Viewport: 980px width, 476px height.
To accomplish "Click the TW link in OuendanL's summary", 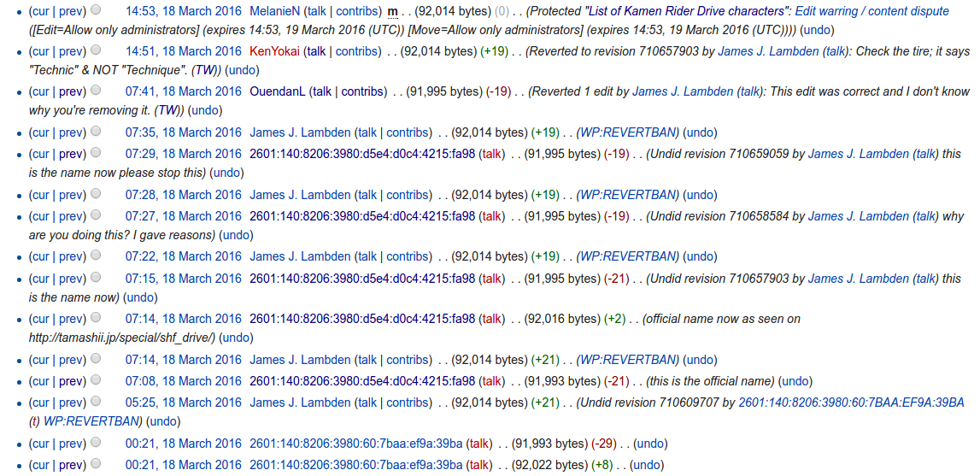I will pos(168,111).
